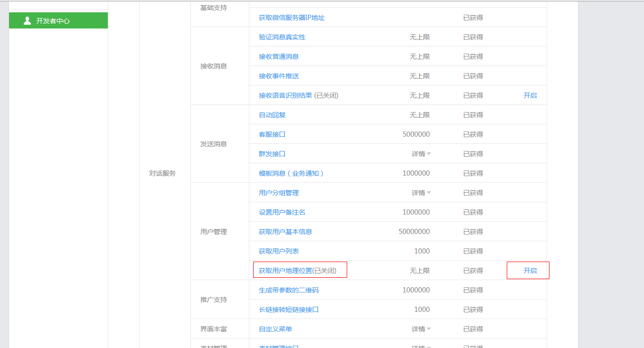The width and height of the screenshot is (644, 348).
Task: Click the person icon beside 开发者中心
Action: 28,20
